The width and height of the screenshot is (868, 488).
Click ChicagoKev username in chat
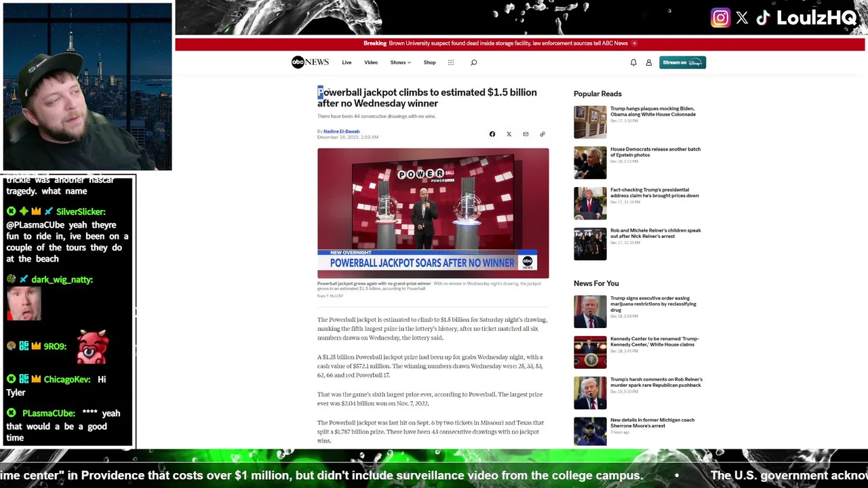(67, 380)
